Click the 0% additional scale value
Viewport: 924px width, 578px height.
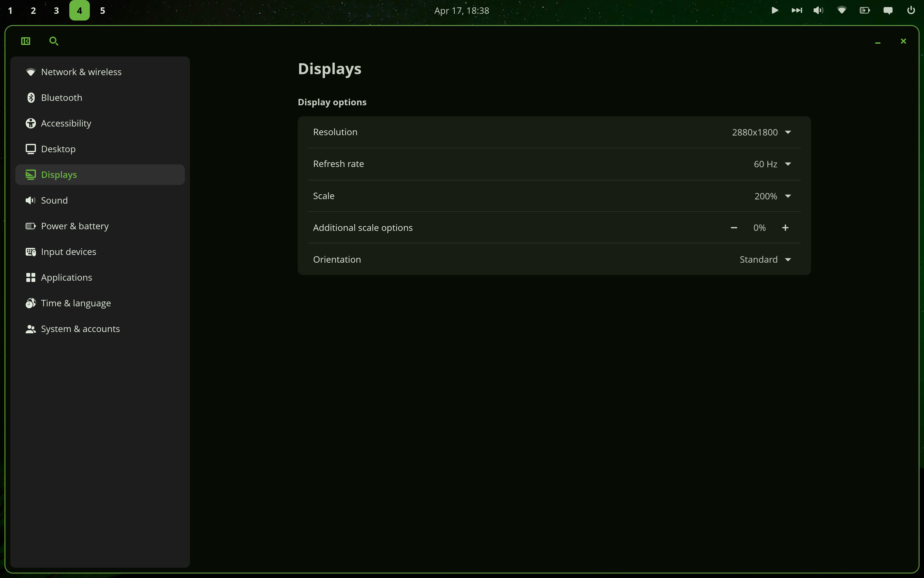point(759,228)
